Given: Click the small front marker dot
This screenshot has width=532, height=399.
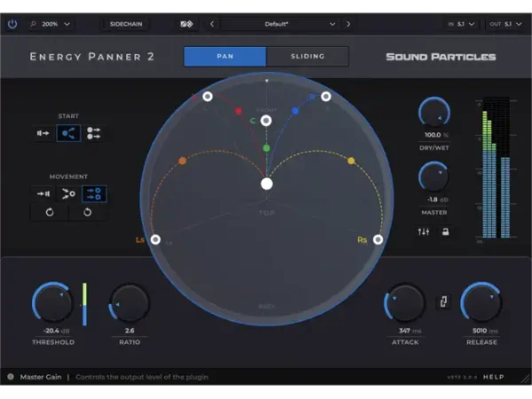Looking at the screenshot, I should pyautogui.click(x=267, y=81).
